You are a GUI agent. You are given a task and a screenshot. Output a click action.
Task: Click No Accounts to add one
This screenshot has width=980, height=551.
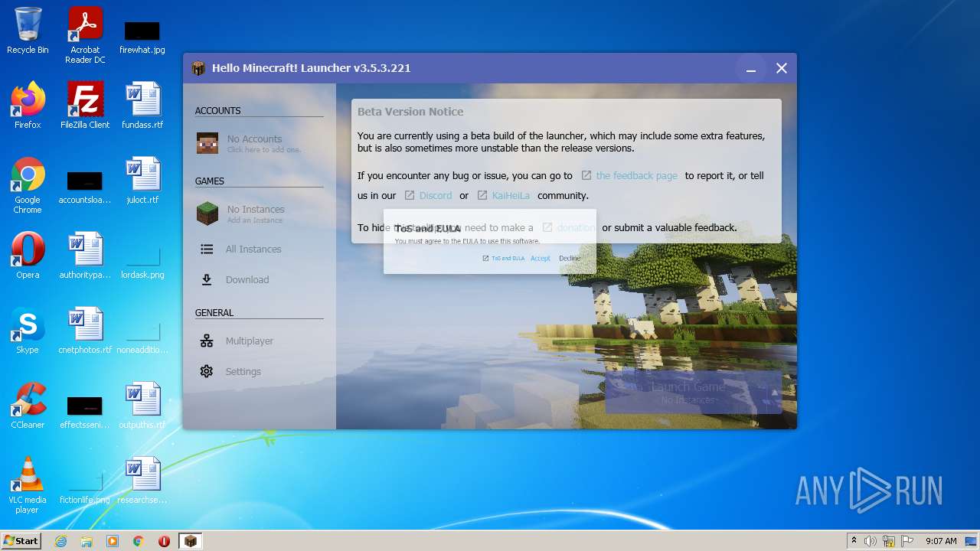click(x=260, y=143)
